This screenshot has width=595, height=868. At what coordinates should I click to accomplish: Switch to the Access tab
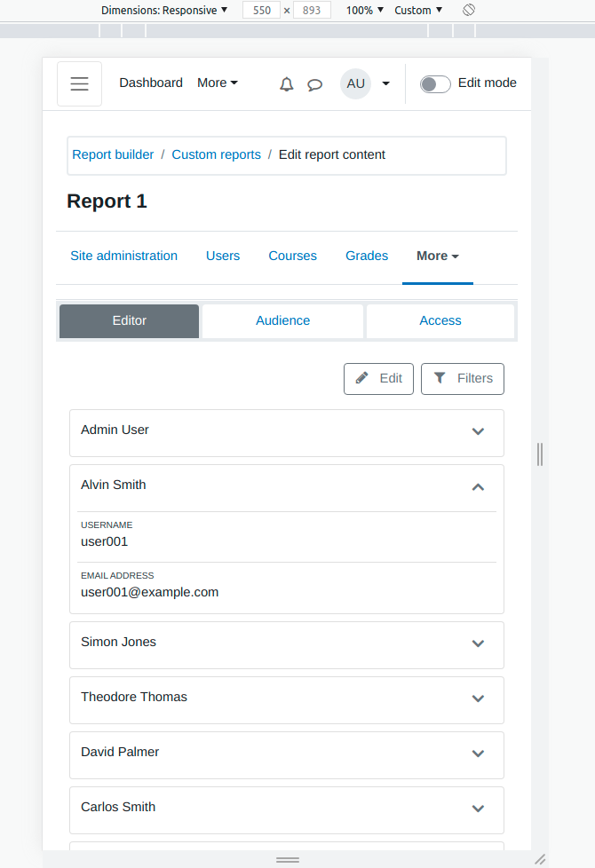[x=440, y=320]
